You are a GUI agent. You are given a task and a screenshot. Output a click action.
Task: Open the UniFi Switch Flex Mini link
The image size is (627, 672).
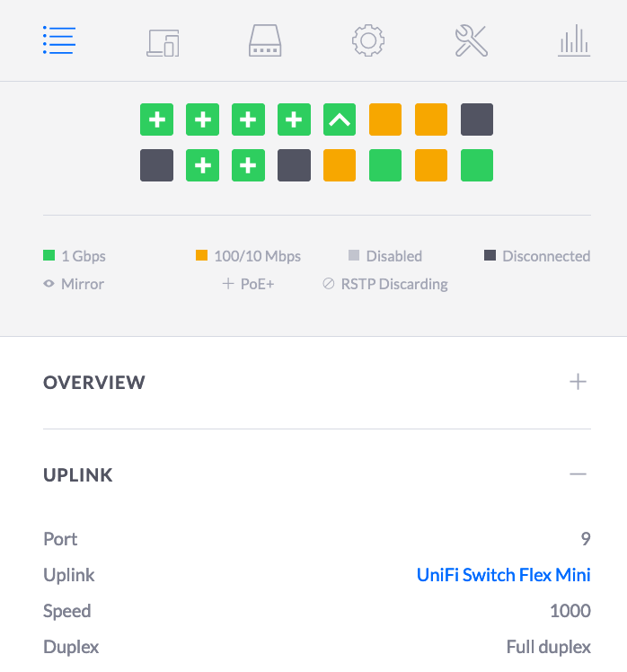(x=503, y=575)
